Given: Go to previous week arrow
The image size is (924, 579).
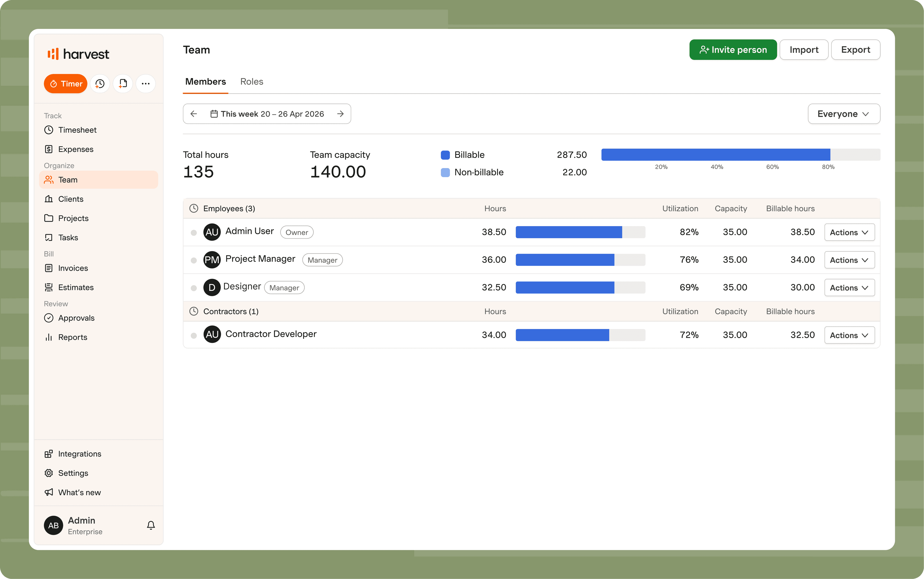Looking at the screenshot, I should [x=194, y=114].
